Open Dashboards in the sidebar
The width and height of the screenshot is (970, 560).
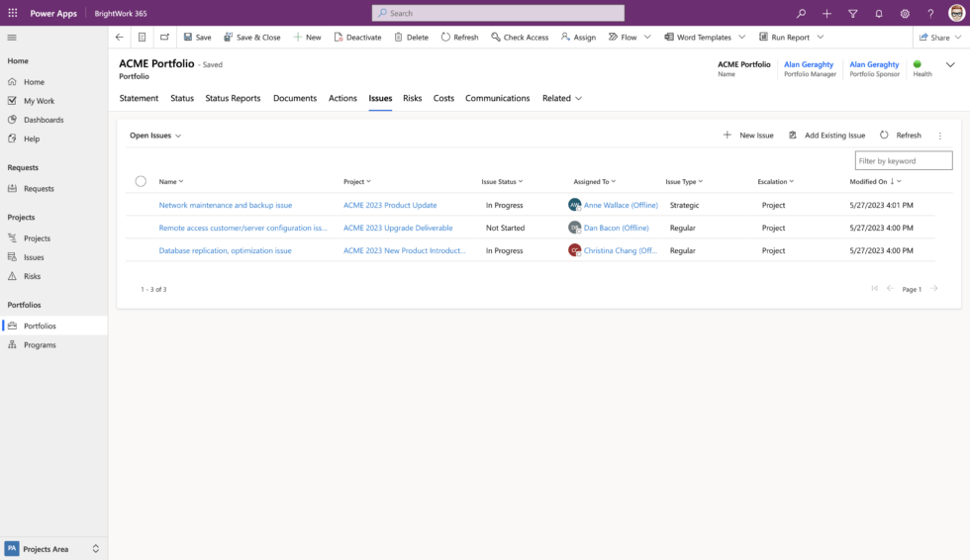(x=44, y=120)
